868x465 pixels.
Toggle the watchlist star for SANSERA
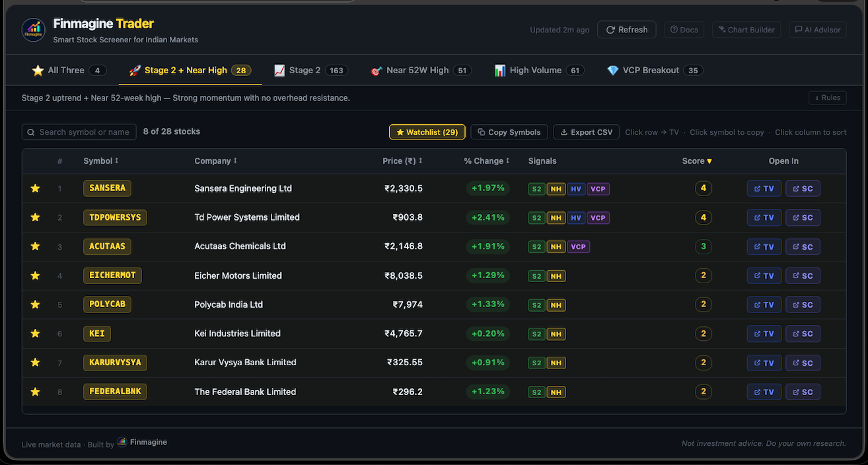pyautogui.click(x=35, y=188)
